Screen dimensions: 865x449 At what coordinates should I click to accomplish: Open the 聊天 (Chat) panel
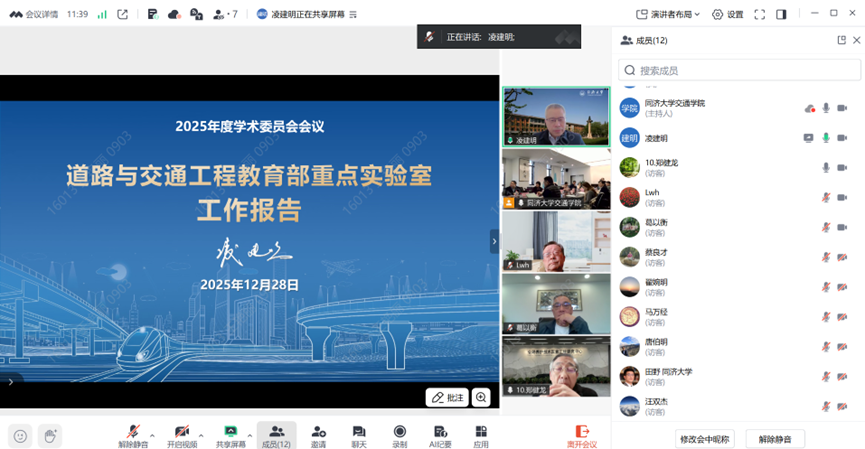coord(359,435)
